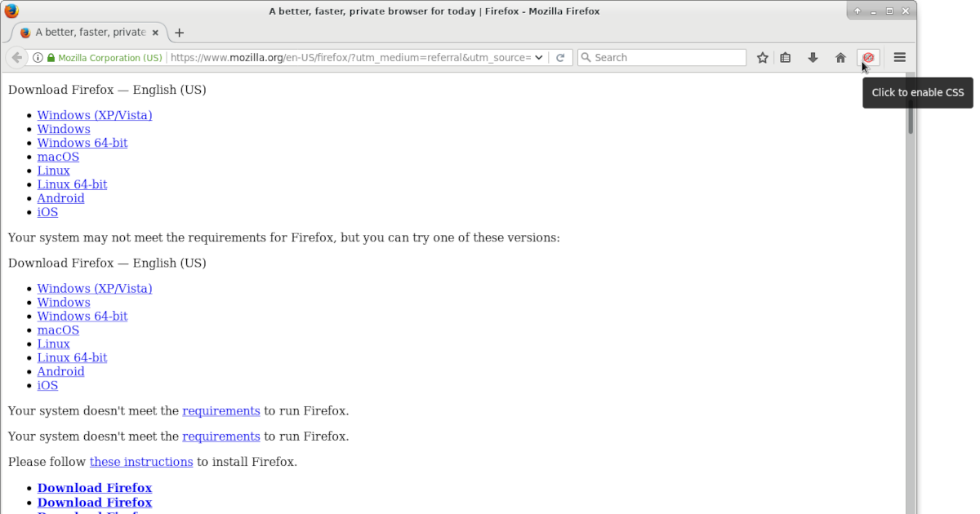Click the back navigation arrow
The width and height of the screenshot is (980, 514).
coord(17,58)
